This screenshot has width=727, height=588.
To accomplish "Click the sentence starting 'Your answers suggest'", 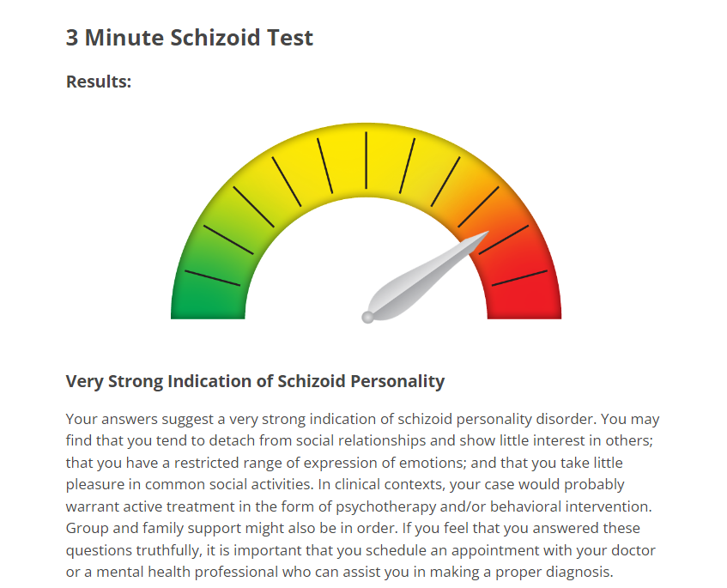I will tap(331, 419).
